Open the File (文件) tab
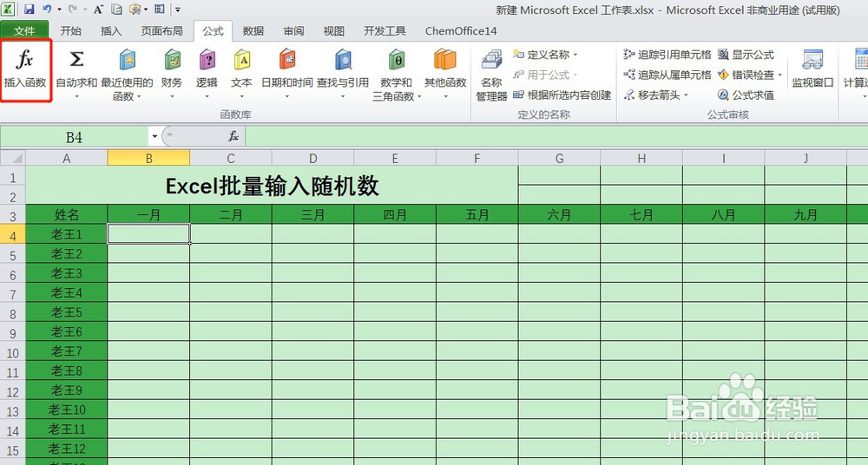This screenshot has height=465, width=868. click(x=24, y=31)
